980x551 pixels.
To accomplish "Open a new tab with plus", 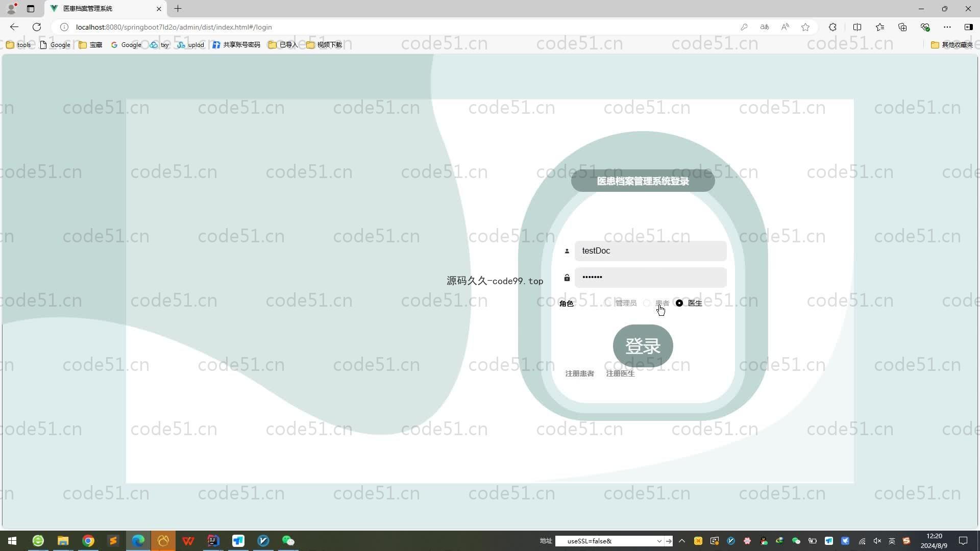I will (178, 9).
